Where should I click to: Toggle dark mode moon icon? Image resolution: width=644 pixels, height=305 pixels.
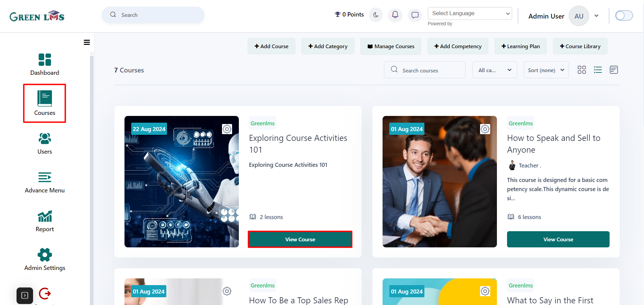[376, 15]
